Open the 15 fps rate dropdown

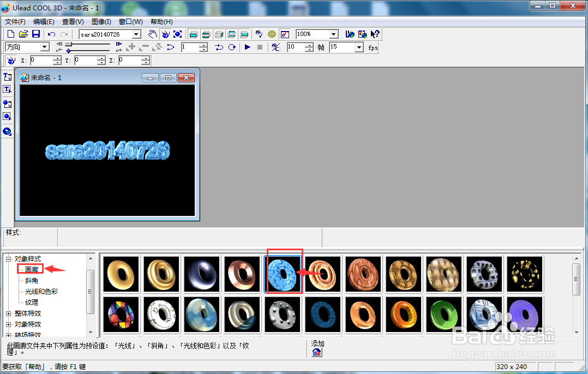coord(359,47)
